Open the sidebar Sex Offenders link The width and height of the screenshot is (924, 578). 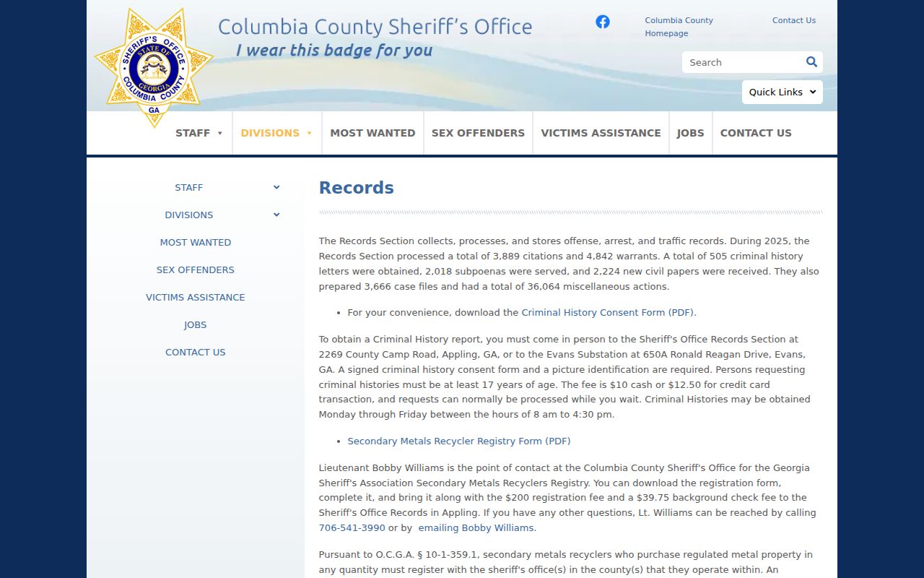point(196,269)
